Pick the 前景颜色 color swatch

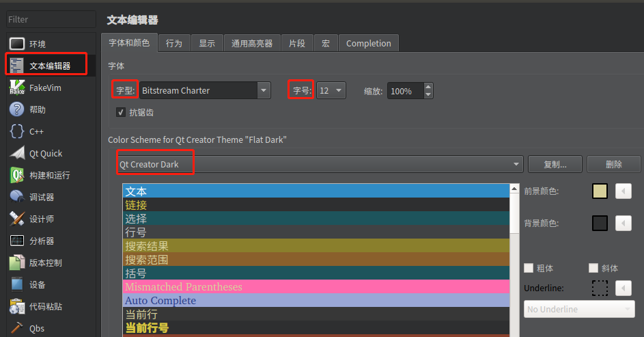click(600, 191)
